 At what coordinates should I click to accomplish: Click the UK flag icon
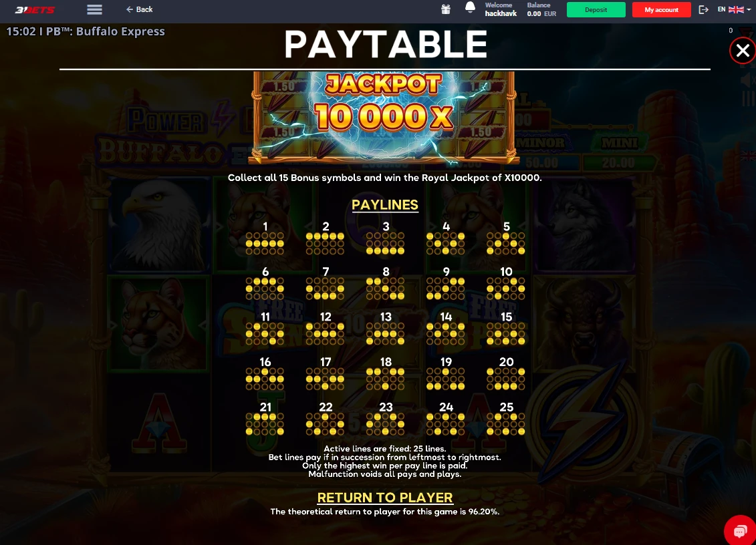[x=736, y=9]
